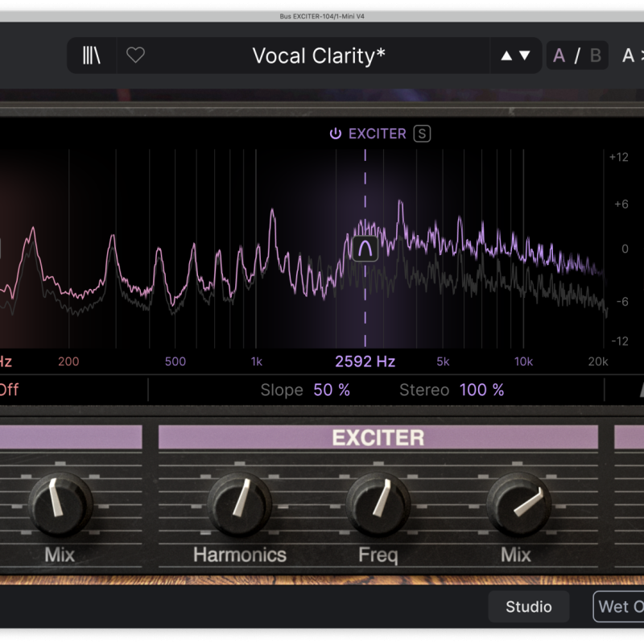Click the exciter band handle in spectrum
This screenshot has width=644, height=644.
point(365,249)
